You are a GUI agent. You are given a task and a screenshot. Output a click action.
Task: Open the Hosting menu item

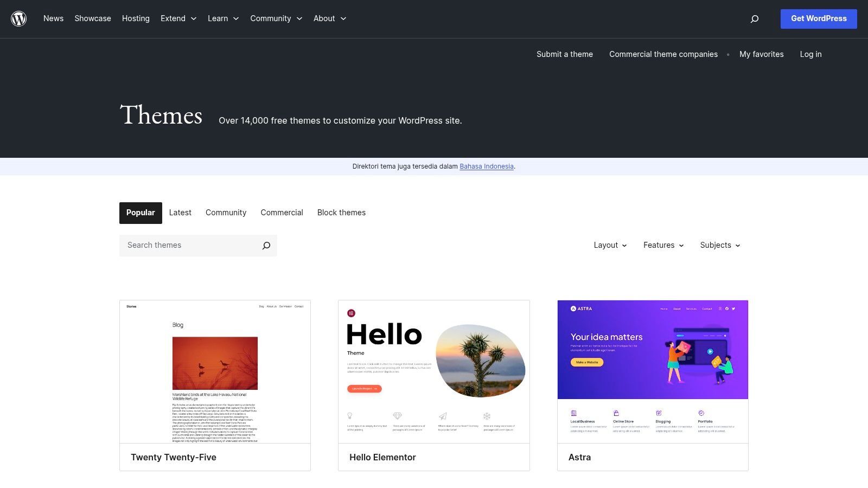136,18
